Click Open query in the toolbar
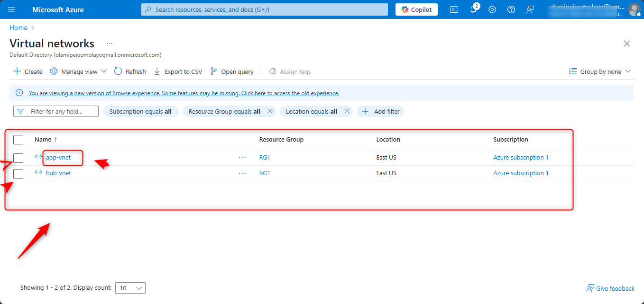The height and width of the screenshot is (304, 644). (x=232, y=72)
